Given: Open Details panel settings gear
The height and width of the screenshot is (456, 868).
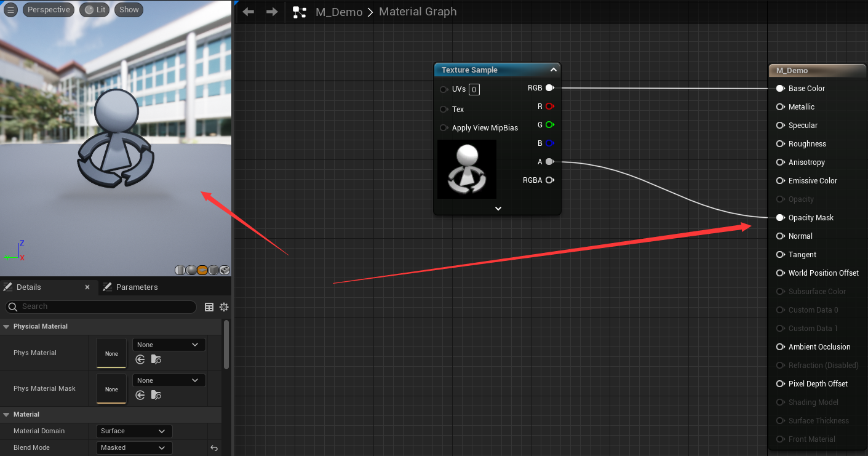Looking at the screenshot, I should coord(224,307).
